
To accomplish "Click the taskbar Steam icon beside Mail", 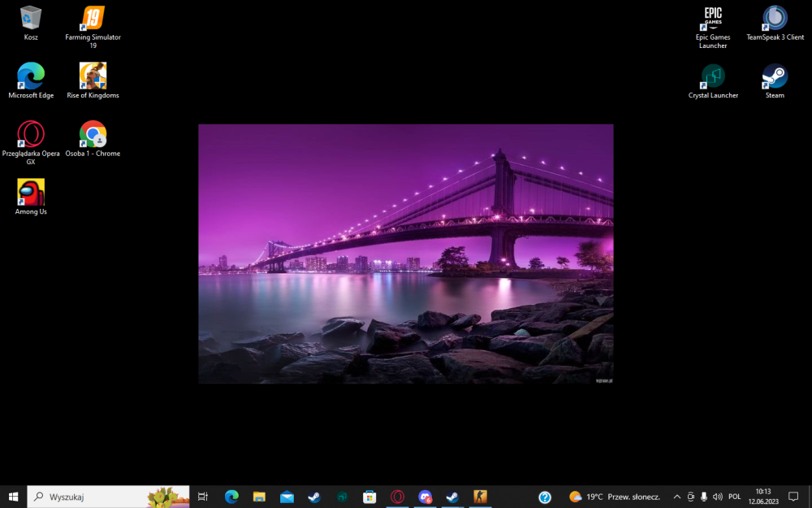I will (x=313, y=497).
